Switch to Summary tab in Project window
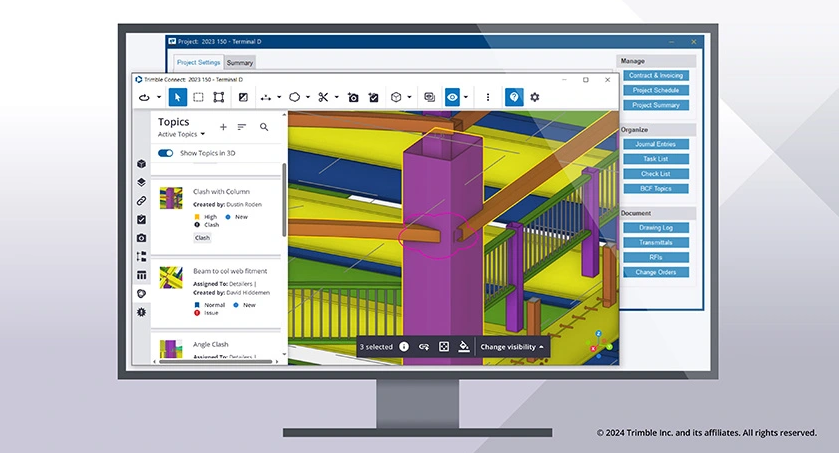 point(239,63)
